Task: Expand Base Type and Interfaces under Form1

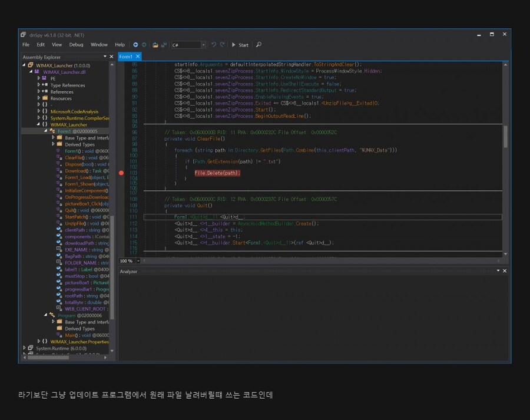Action: click(x=53, y=138)
